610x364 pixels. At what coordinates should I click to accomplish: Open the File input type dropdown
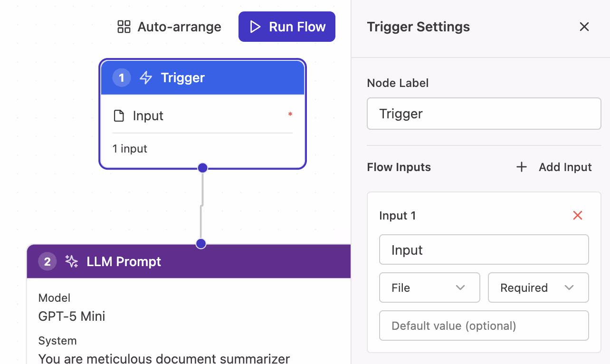429,287
